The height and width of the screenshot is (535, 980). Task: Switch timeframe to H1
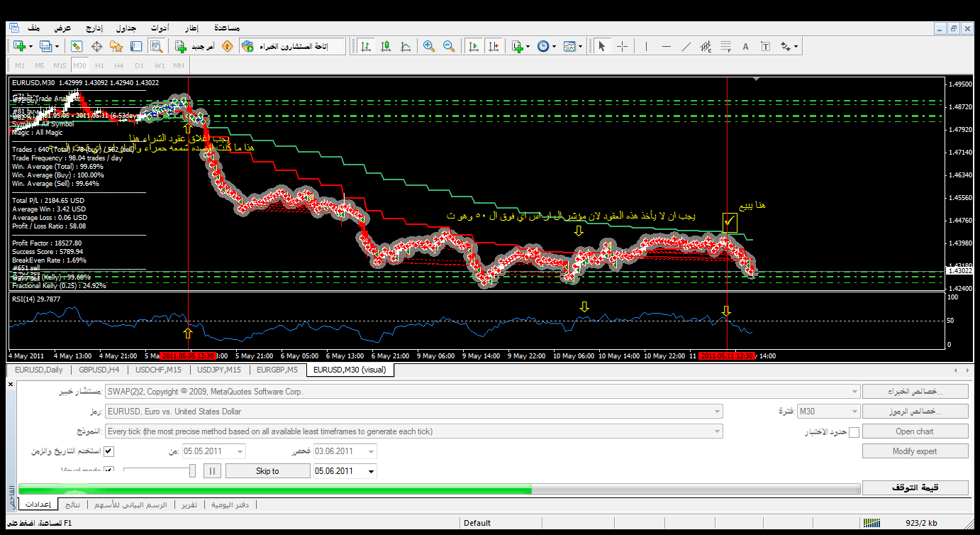click(x=99, y=65)
